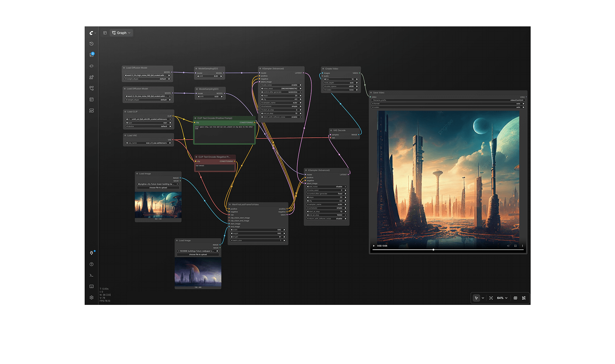Screen dimensions: 615x364
Task: Collapse the VAE Decode node via its dot
Action: coord(331,130)
